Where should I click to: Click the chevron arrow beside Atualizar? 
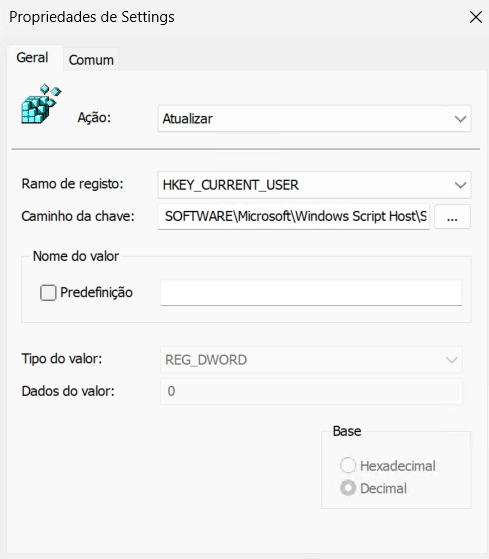pos(460,119)
